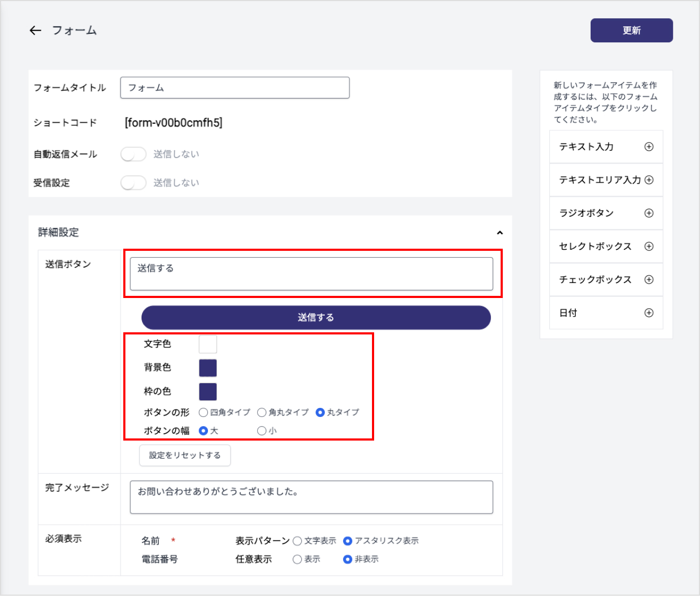Set button width to 小
Viewport: 700px width, 596px height.
pos(262,431)
